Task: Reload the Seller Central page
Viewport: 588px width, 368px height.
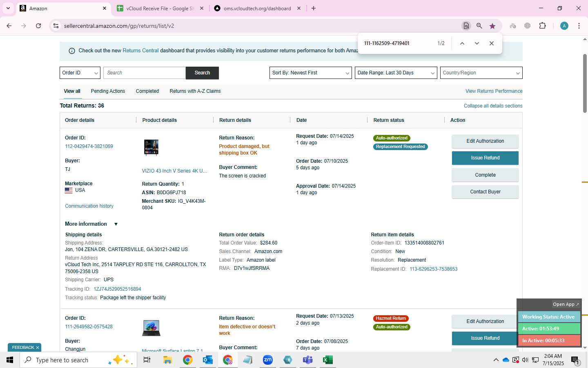Action: (x=38, y=26)
